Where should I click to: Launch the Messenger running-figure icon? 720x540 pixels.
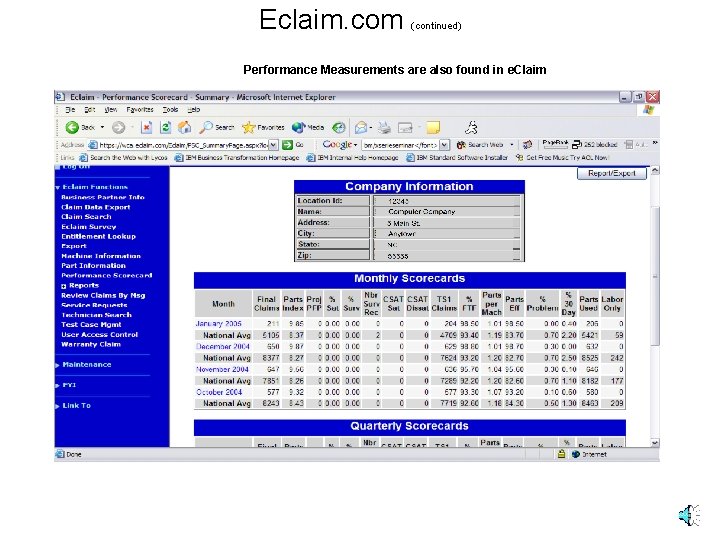[x=472, y=127]
